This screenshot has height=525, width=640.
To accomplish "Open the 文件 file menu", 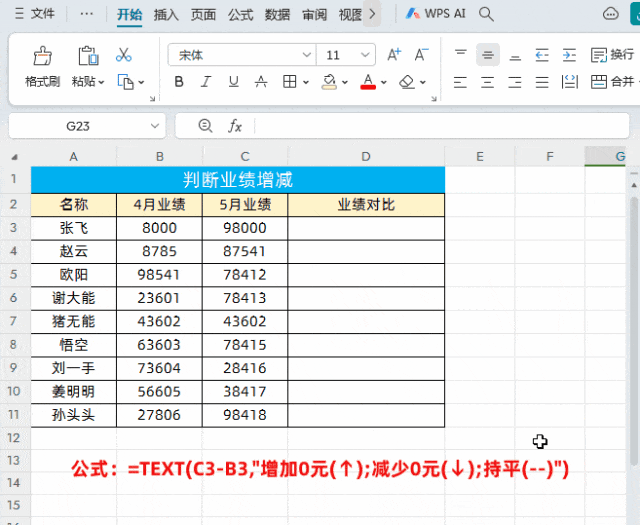I will point(34,14).
